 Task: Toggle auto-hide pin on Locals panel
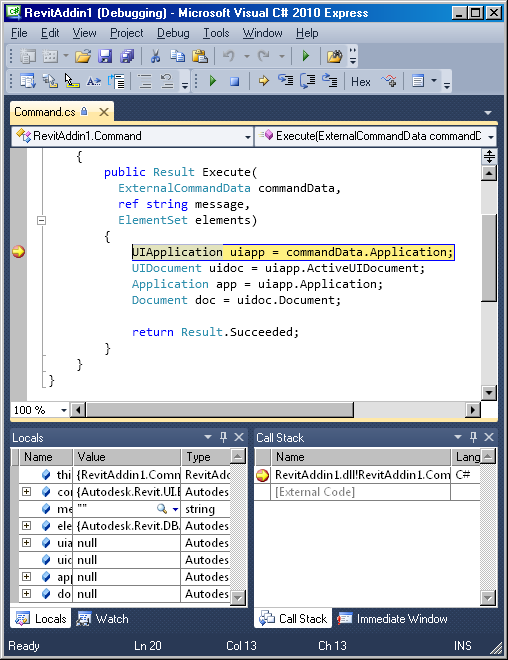pos(223,437)
